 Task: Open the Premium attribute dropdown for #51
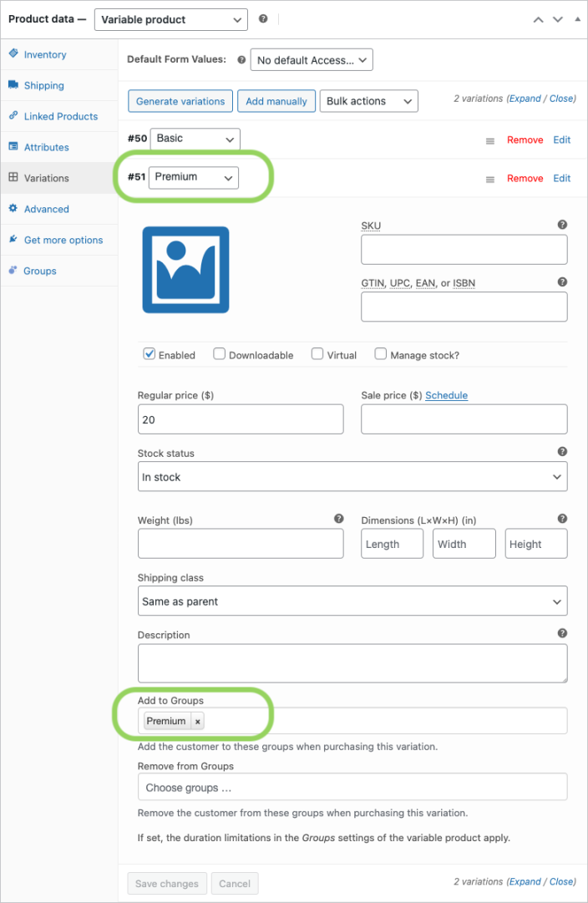click(x=194, y=177)
